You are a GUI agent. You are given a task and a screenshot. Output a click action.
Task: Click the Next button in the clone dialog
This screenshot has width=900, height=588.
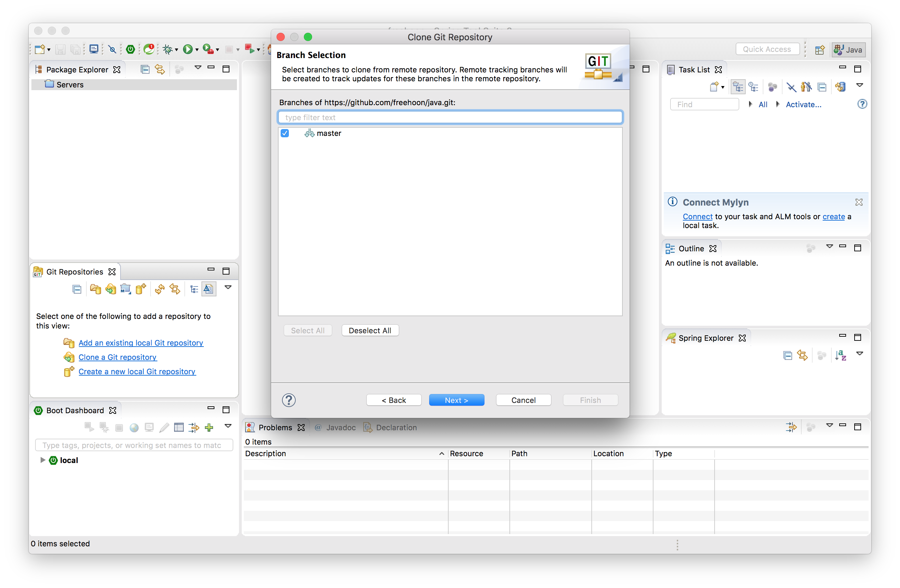click(456, 400)
